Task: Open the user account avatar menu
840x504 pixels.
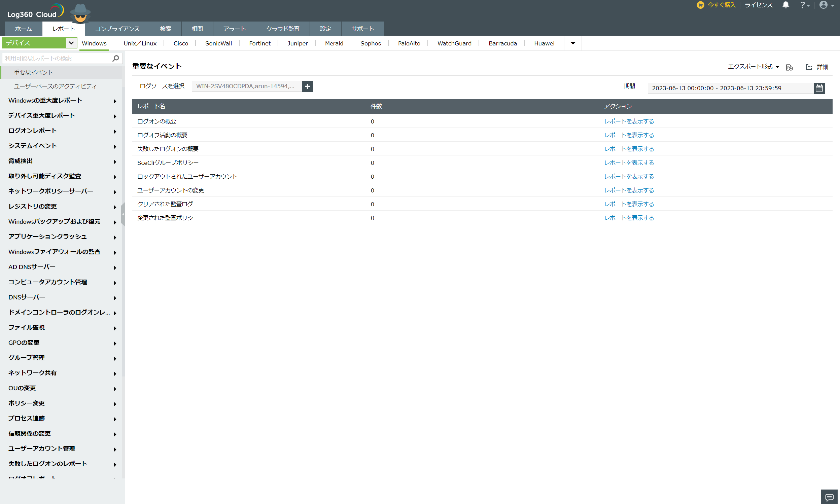Action: [x=826, y=5]
